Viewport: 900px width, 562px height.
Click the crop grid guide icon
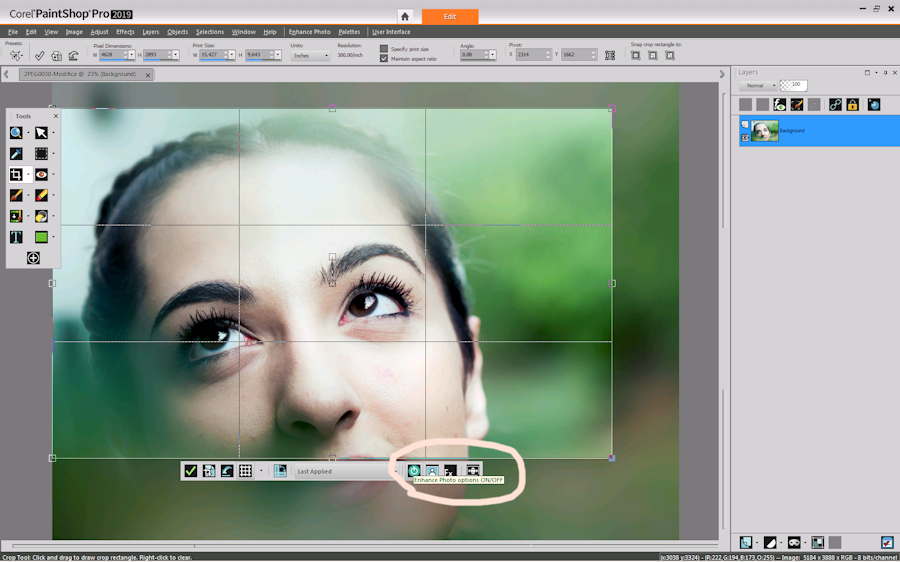pos(245,471)
